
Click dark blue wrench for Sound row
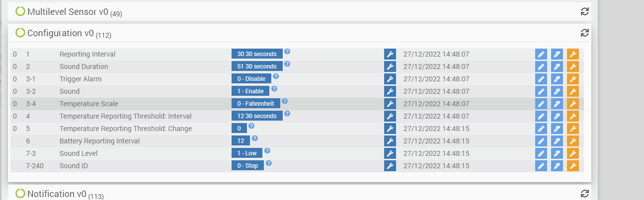pos(390,91)
